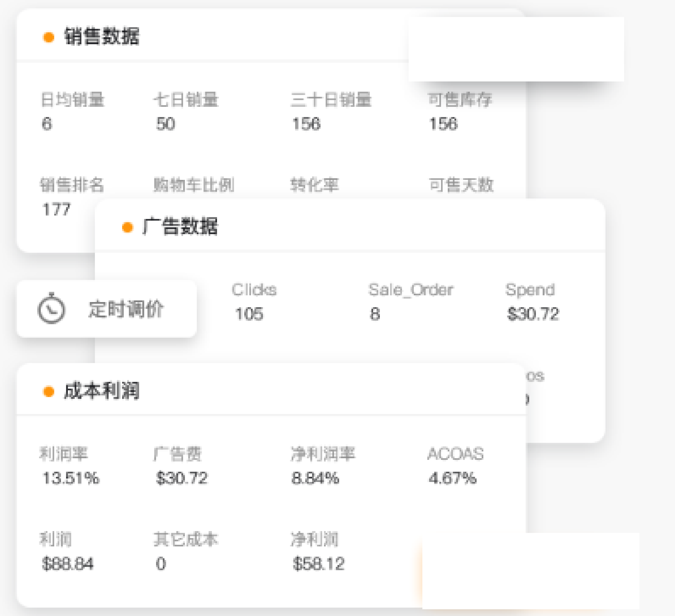Image resolution: width=675 pixels, height=616 pixels.
Task: Click the 日均销量 value 6
Action: pyautogui.click(x=47, y=124)
